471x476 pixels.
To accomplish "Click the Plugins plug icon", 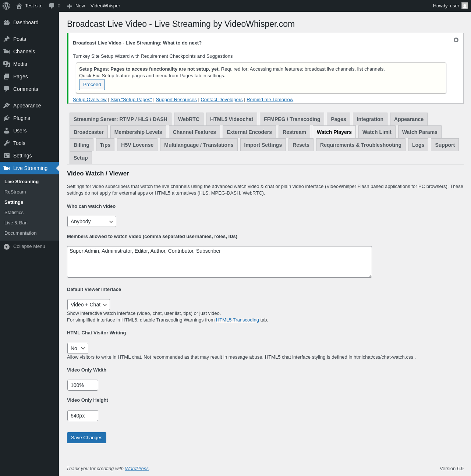I will (7, 118).
